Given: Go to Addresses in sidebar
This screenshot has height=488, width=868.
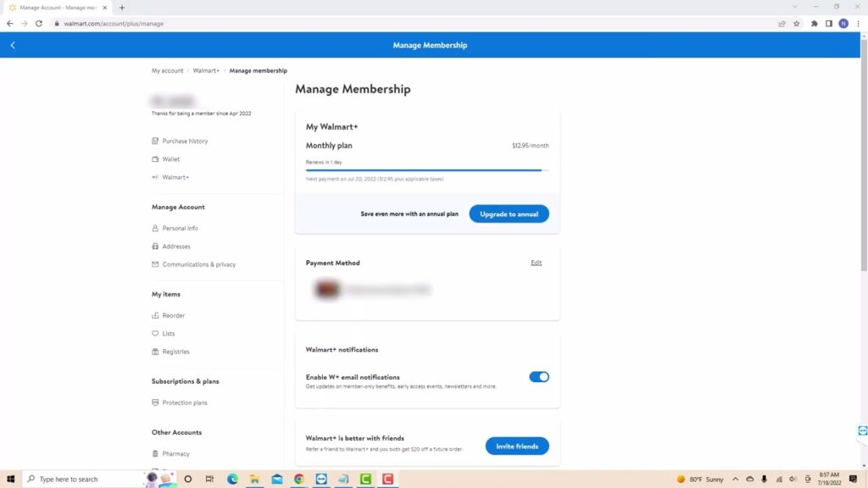Looking at the screenshot, I should tap(176, 247).
